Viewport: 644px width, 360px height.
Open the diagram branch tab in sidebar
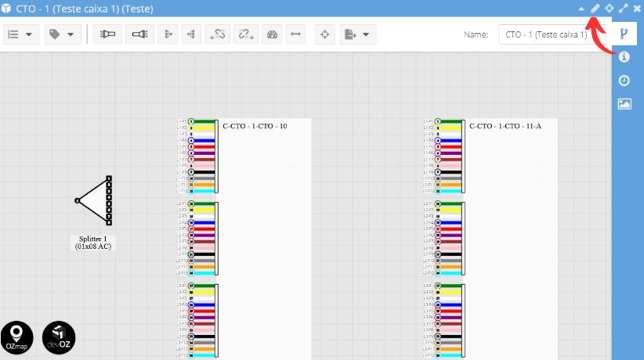pos(624,33)
